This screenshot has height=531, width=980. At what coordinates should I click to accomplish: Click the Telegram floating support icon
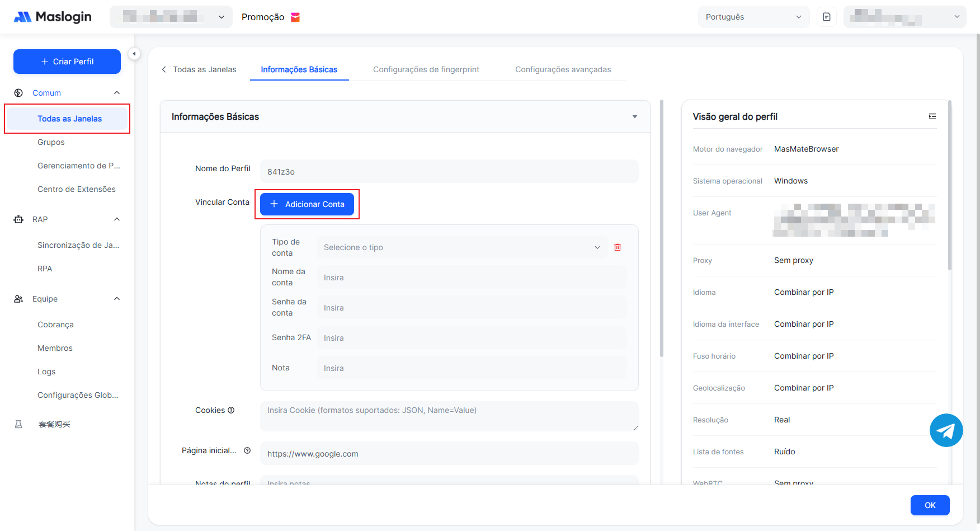click(946, 430)
